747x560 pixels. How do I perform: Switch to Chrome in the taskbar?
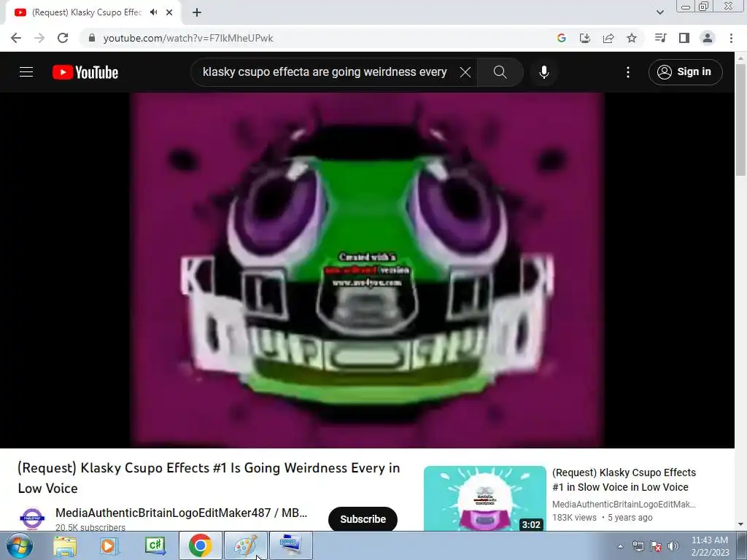coord(201,545)
